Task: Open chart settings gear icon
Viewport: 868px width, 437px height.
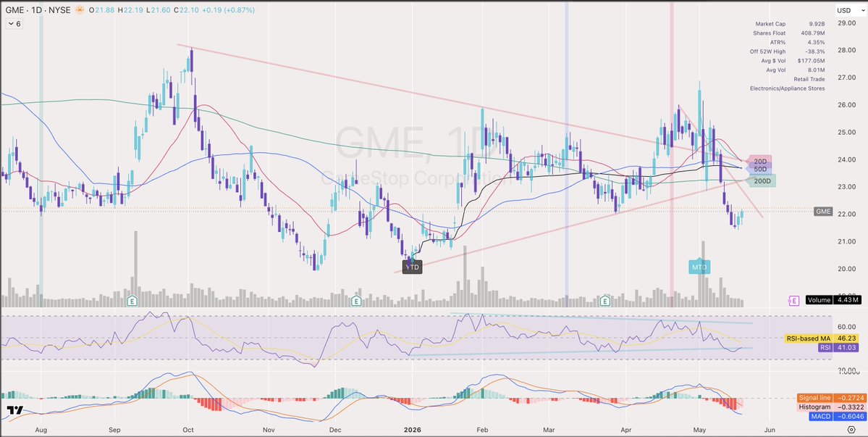Action: [x=851, y=429]
